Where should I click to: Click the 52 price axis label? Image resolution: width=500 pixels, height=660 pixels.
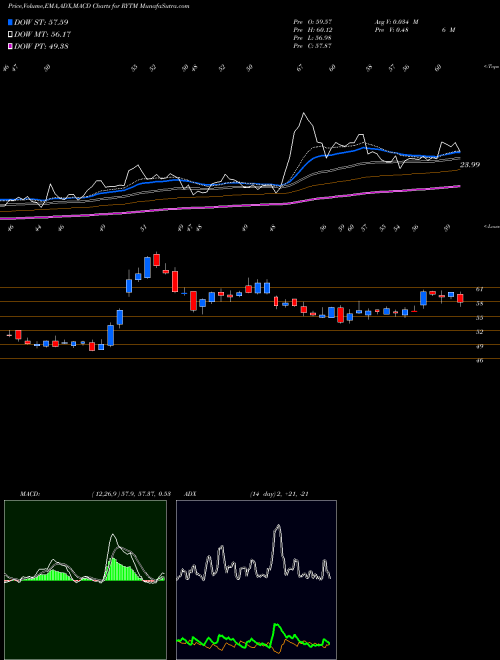479,332
